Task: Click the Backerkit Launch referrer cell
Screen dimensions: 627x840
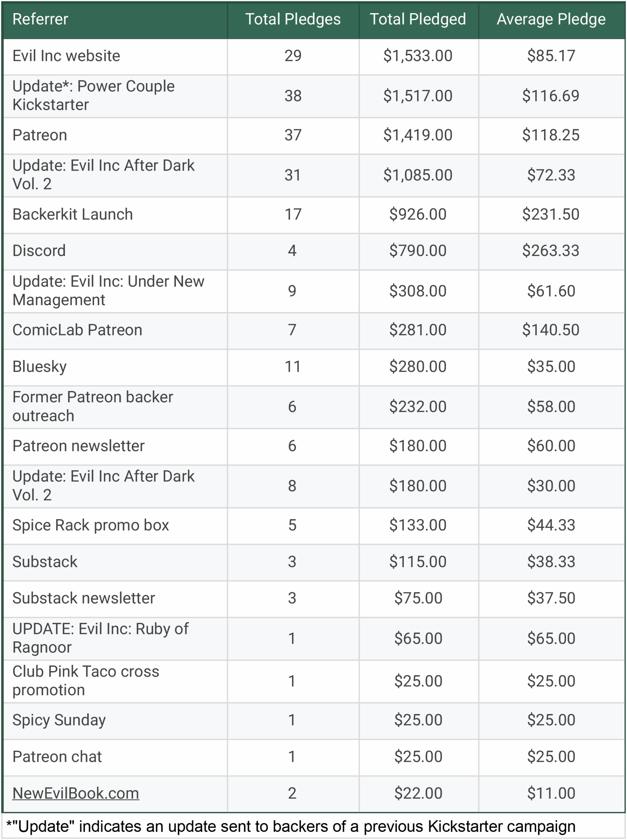Action: tap(73, 214)
